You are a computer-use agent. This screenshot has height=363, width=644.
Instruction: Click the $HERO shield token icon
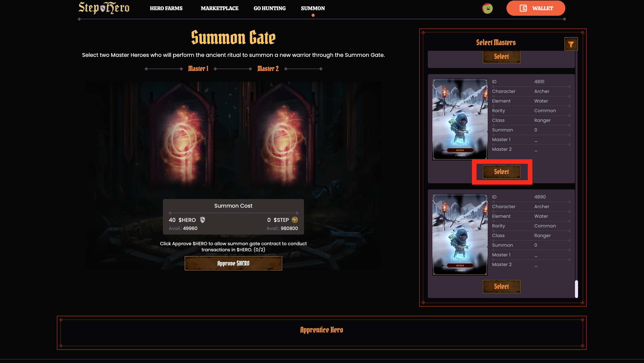tap(202, 220)
